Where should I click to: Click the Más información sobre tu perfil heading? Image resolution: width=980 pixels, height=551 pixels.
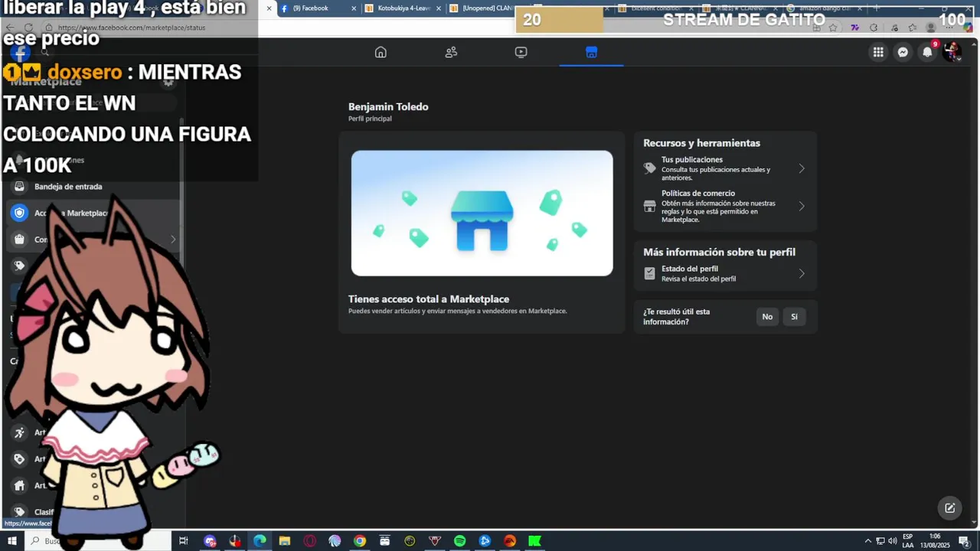[x=719, y=252]
